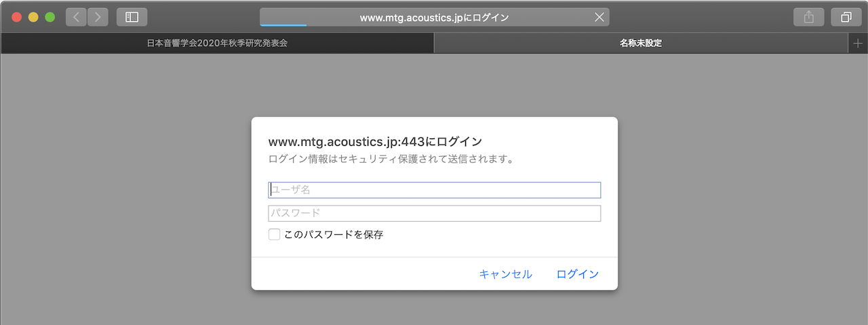Minimize the window with yellow button
Screen dimensions: 868x325
[x=33, y=17]
